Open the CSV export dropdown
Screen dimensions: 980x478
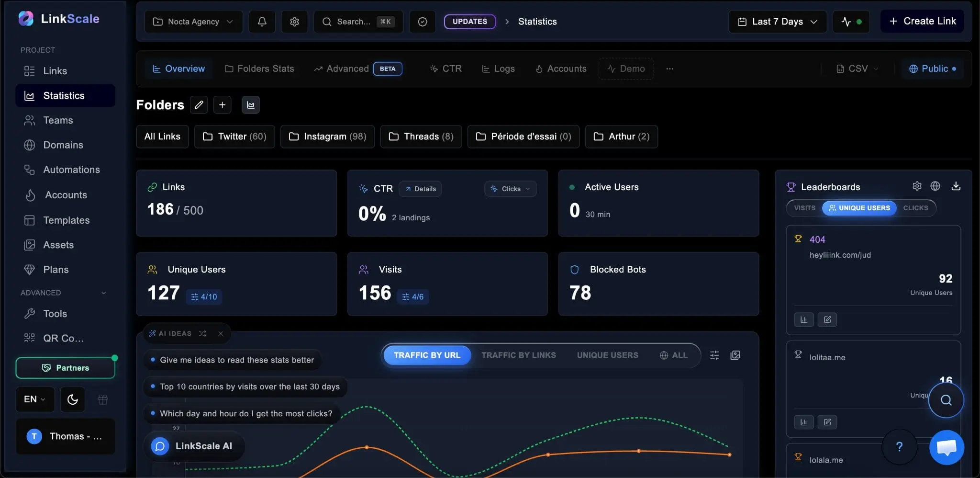coord(857,68)
